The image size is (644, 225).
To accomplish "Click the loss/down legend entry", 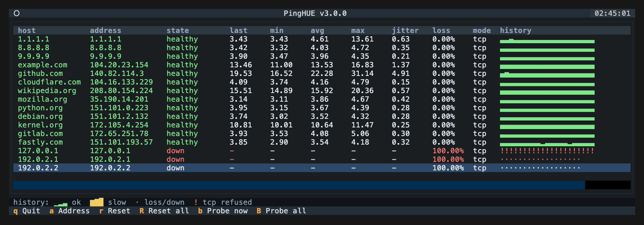I will coord(160,202).
